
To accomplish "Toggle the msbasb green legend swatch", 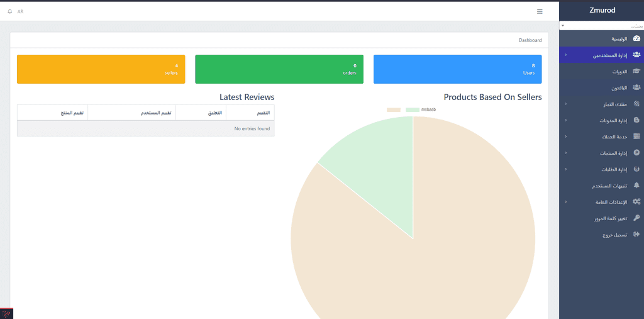I will [413, 109].
